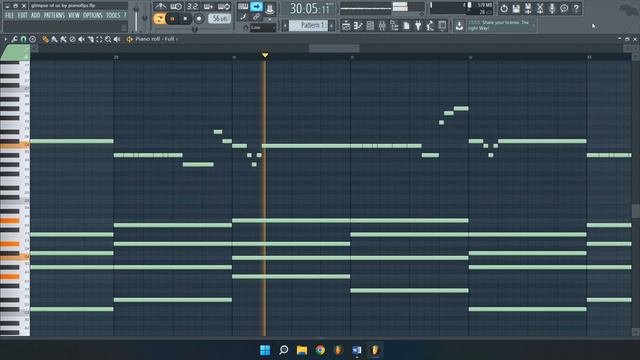Toggle the piano roll snap magnet
Screen dimensions: 640x360
coord(23,39)
